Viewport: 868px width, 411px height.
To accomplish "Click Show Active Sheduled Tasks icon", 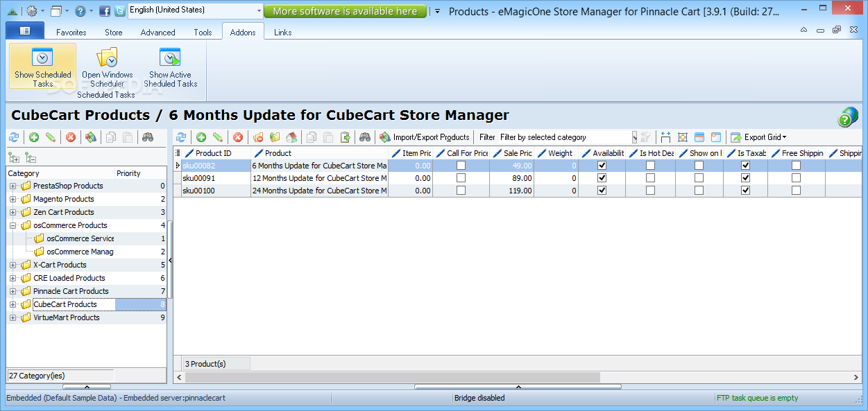I will click(170, 66).
